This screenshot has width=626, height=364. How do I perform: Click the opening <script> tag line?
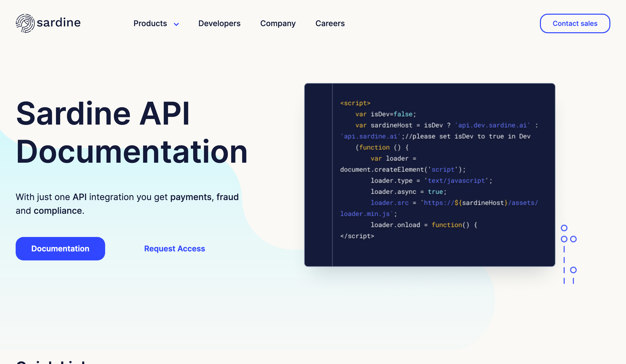point(355,103)
